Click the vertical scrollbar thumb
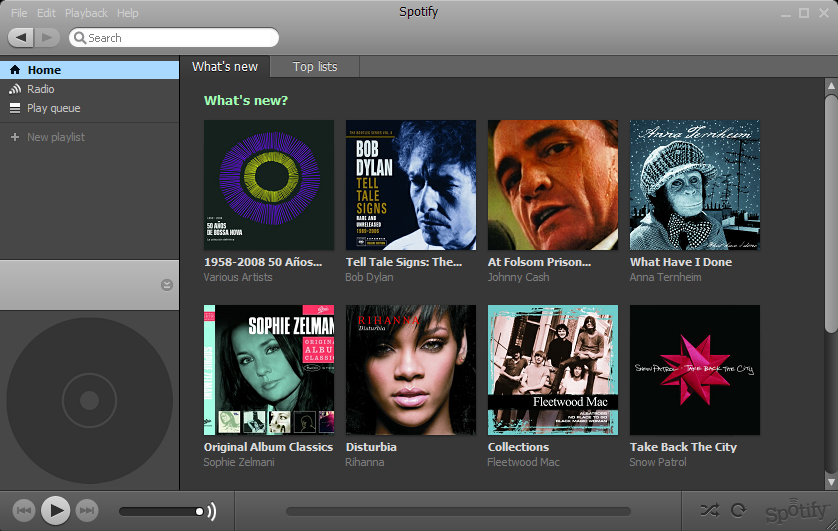The height and width of the screenshot is (531, 838). pos(831,214)
